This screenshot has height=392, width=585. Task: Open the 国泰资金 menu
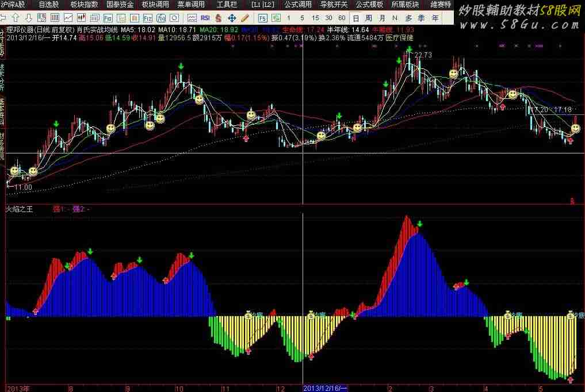tap(120, 5)
